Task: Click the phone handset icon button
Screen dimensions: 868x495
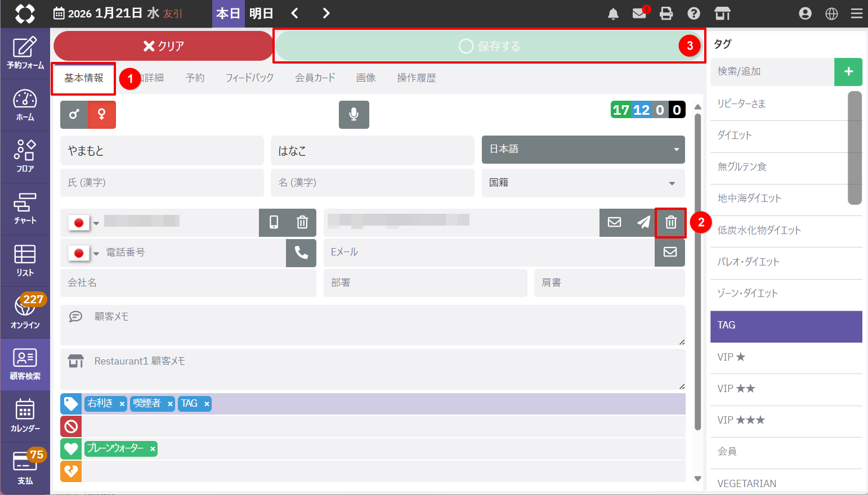Action: 301,253
